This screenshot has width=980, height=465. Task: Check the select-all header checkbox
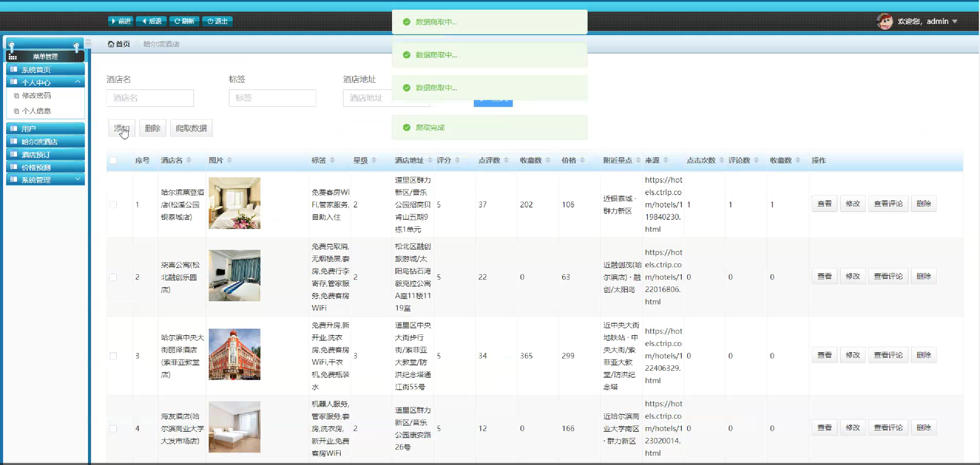pos(113,160)
